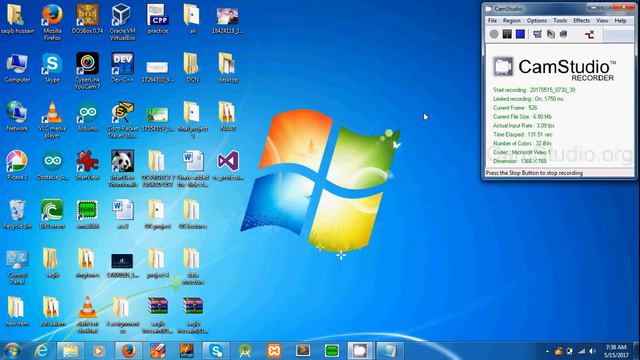Select the Cisco Packet Tracer shortcut
Viewport: 640px width, 360px height.
122,120
